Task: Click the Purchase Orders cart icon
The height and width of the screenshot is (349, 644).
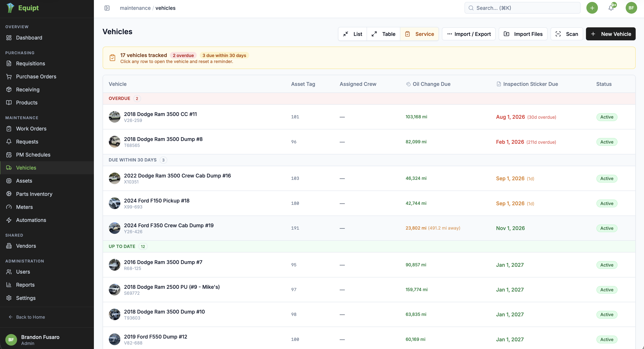Action: (x=9, y=76)
